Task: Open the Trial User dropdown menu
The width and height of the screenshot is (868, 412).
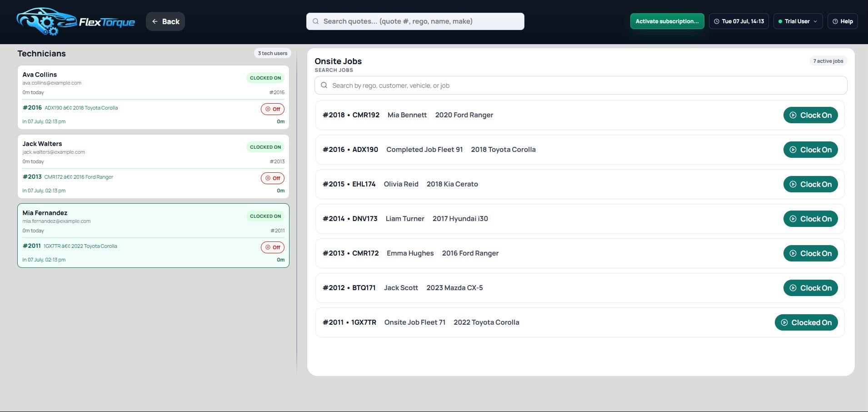Action: tap(798, 21)
